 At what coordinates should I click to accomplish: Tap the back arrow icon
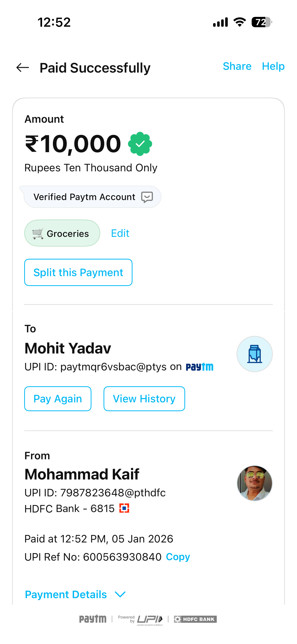pos(23,68)
